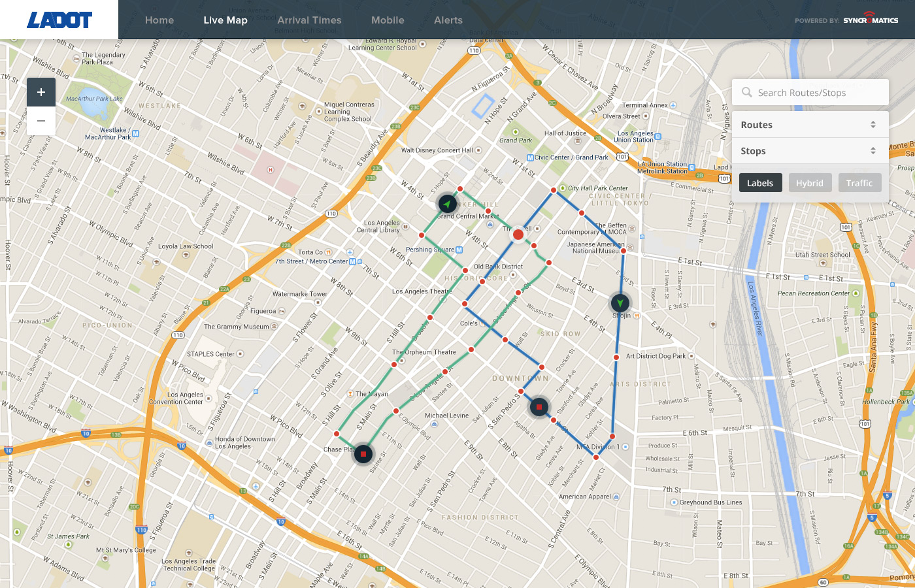Enable the Labels map layer
The width and height of the screenshot is (915, 588).
759,183
